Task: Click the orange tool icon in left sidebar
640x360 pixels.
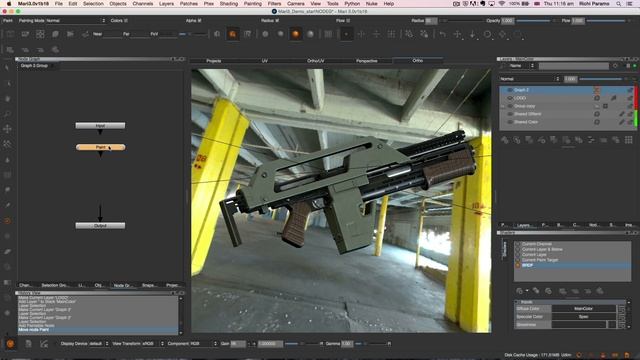Action: (7, 221)
